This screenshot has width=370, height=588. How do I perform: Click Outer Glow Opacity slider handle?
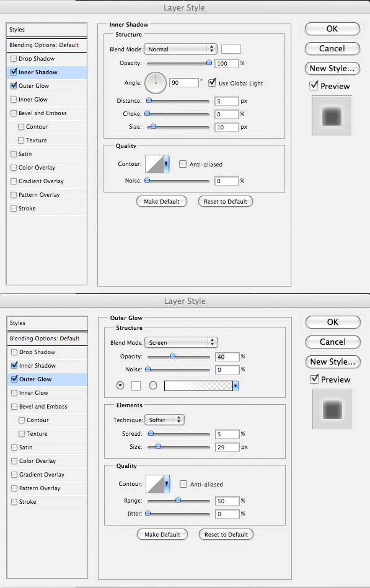coord(172,356)
